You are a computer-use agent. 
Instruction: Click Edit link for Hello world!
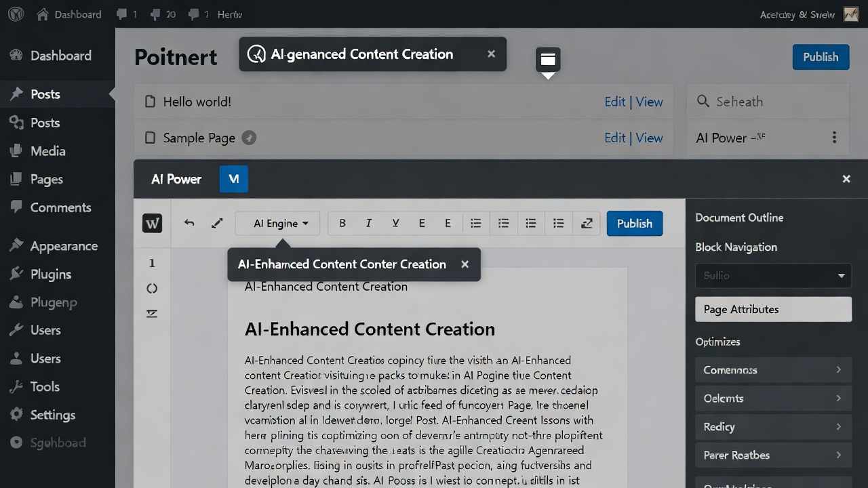point(614,102)
